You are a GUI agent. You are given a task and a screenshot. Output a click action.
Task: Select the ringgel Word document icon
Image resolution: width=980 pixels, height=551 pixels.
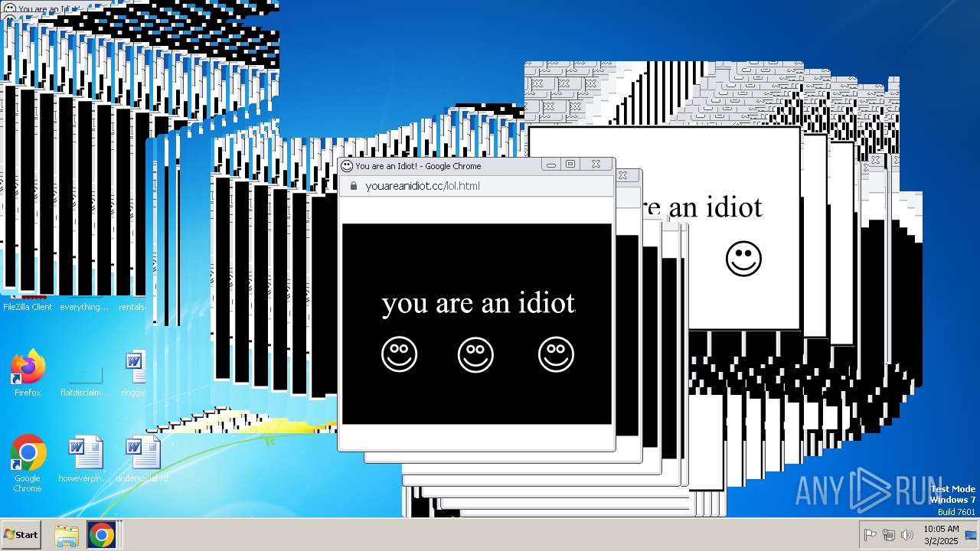click(x=135, y=373)
